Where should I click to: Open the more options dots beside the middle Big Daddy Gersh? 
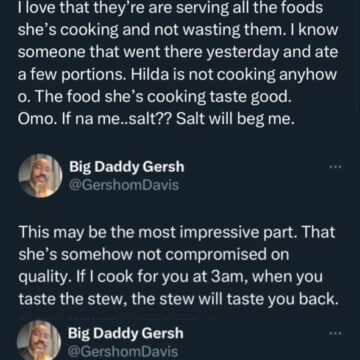tap(334, 167)
